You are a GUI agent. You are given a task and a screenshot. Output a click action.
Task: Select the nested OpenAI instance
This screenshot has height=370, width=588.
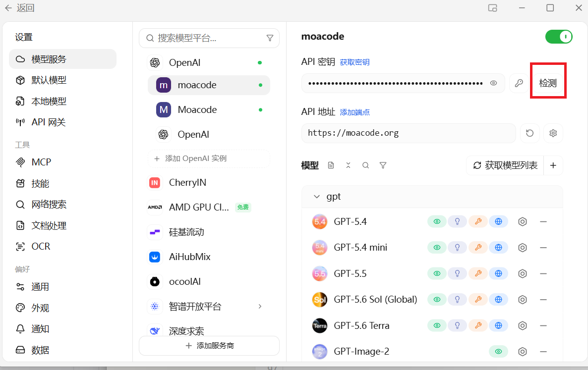pos(209,134)
